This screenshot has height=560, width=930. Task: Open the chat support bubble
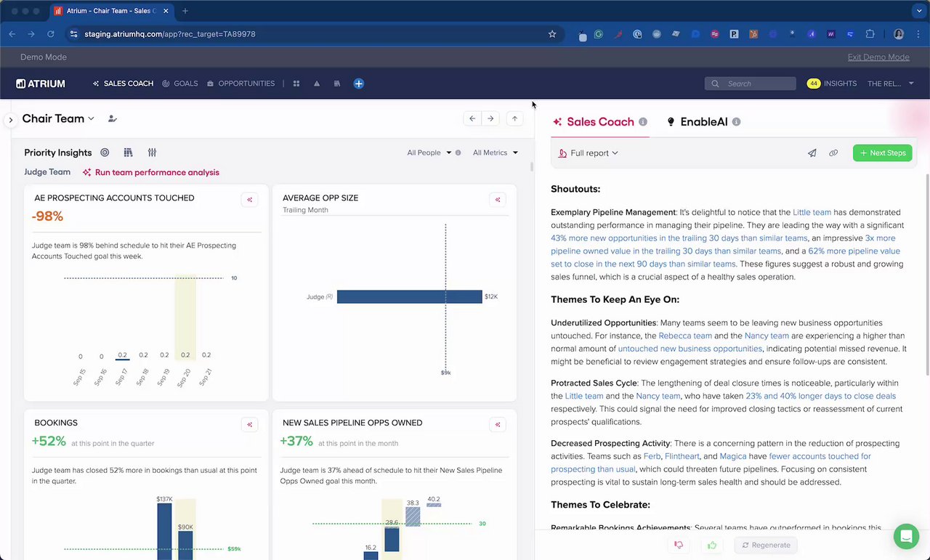click(906, 537)
